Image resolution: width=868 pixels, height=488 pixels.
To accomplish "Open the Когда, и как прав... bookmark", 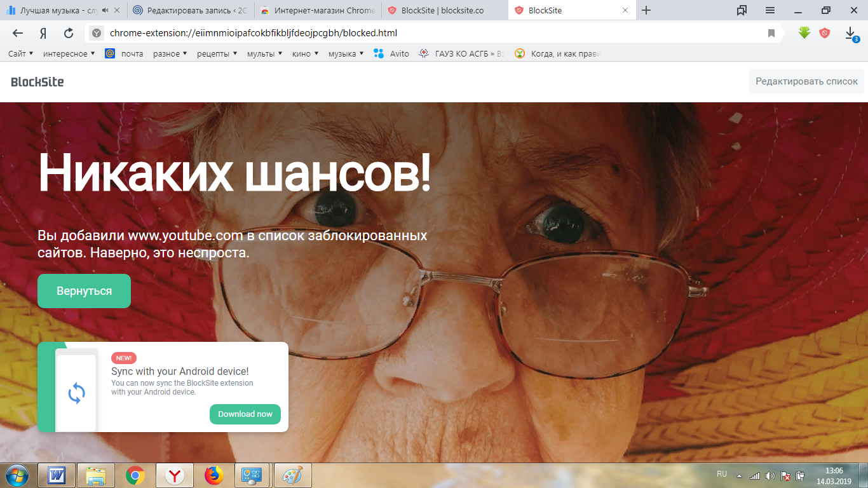I will point(557,54).
